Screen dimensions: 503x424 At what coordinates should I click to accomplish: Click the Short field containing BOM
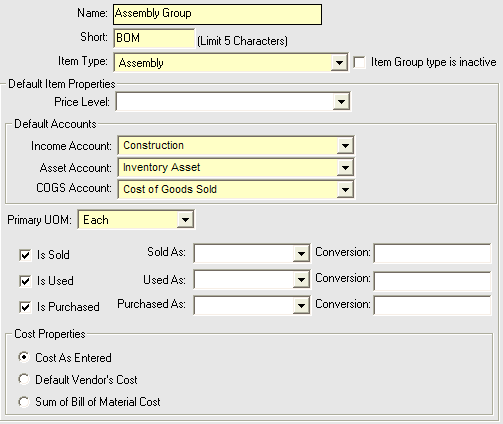[x=154, y=38]
